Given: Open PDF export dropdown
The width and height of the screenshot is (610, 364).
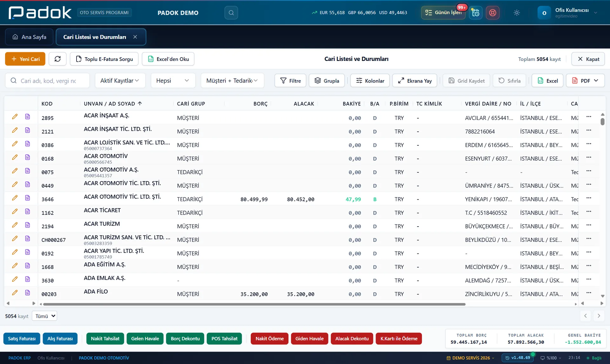Looking at the screenshot, I should pyautogui.click(x=585, y=81).
